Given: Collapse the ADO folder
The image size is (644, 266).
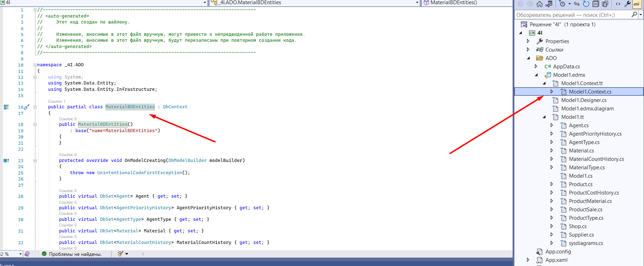Looking at the screenshot, I should click(x=529, y=58).
